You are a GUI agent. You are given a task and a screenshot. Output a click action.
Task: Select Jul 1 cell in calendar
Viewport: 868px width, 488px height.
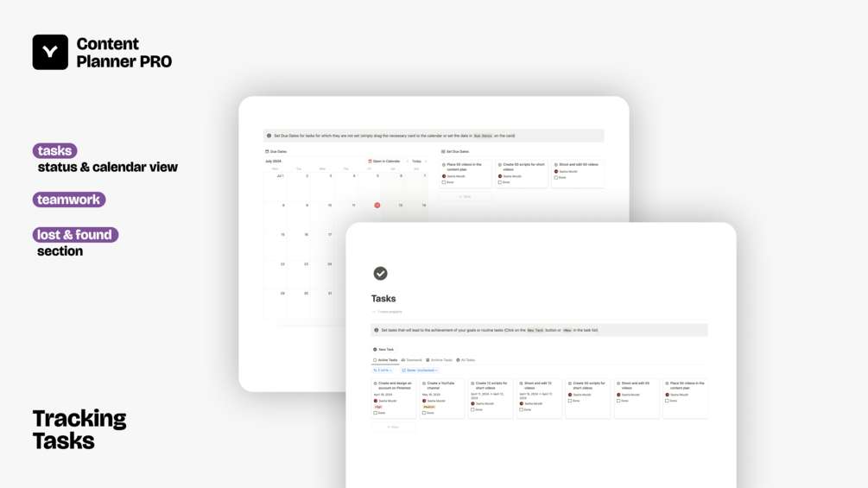point(276,187)
